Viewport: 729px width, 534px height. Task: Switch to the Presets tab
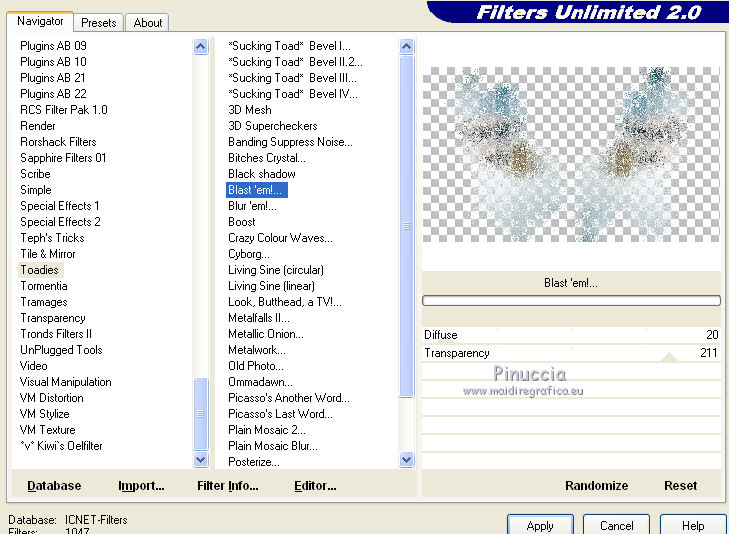[x=98, y=23]
